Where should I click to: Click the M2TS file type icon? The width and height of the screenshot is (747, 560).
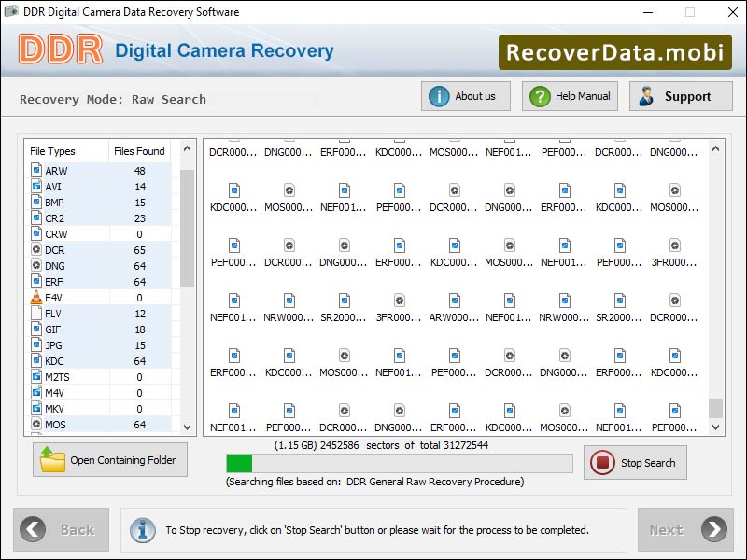[36, 377]
